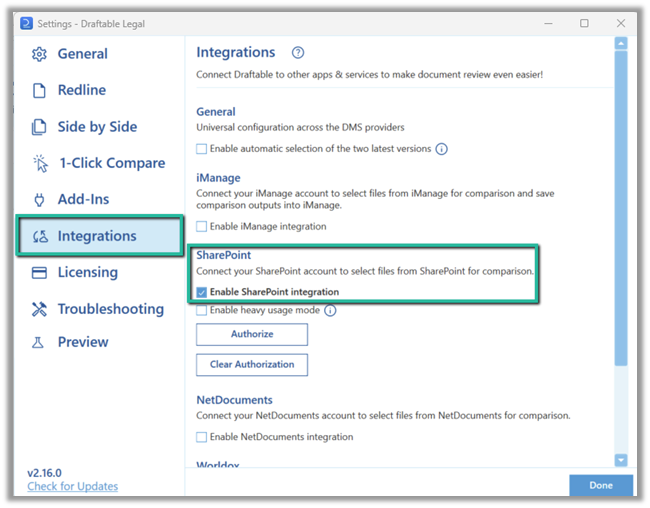The image size is (650, 508).
Task: Click the Clear Authorization button
Action: (252, 365)
